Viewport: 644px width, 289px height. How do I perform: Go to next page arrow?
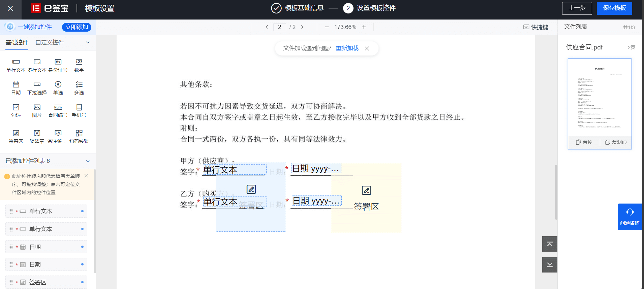(302, 27)
